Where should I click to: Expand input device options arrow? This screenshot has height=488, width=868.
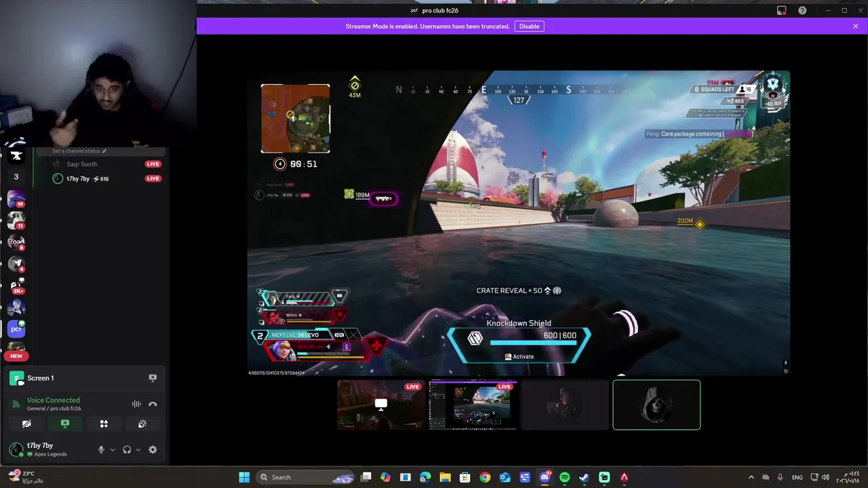coord(113,449)
